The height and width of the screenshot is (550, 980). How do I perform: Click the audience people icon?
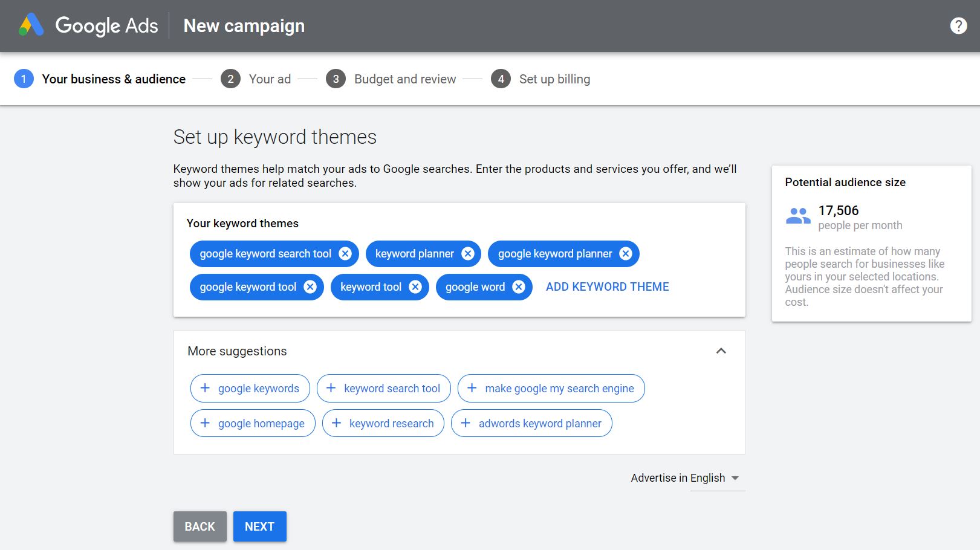pyautogui.click(x=798, y=216)
